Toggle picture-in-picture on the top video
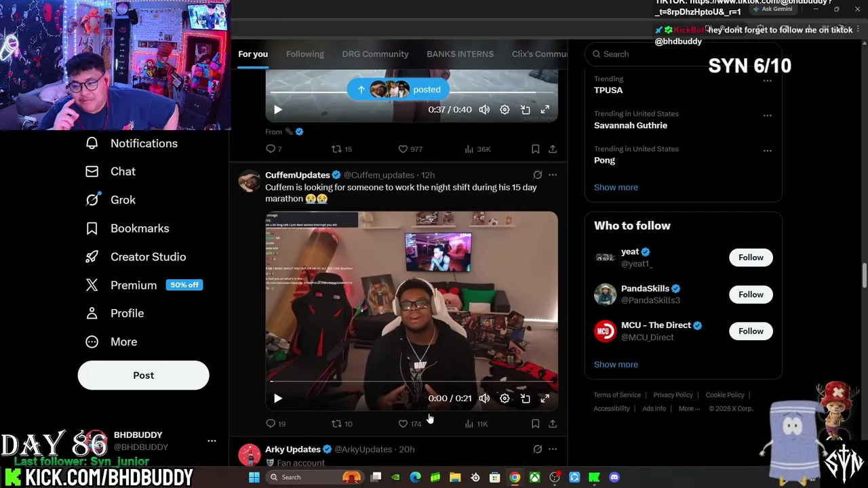Screen dimensions: 868x488 coord(525,109)
